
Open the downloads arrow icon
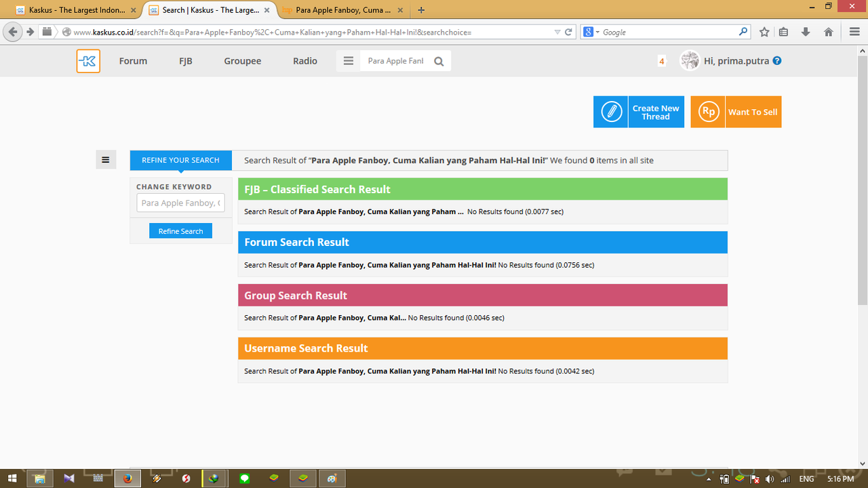click(806, 32)
